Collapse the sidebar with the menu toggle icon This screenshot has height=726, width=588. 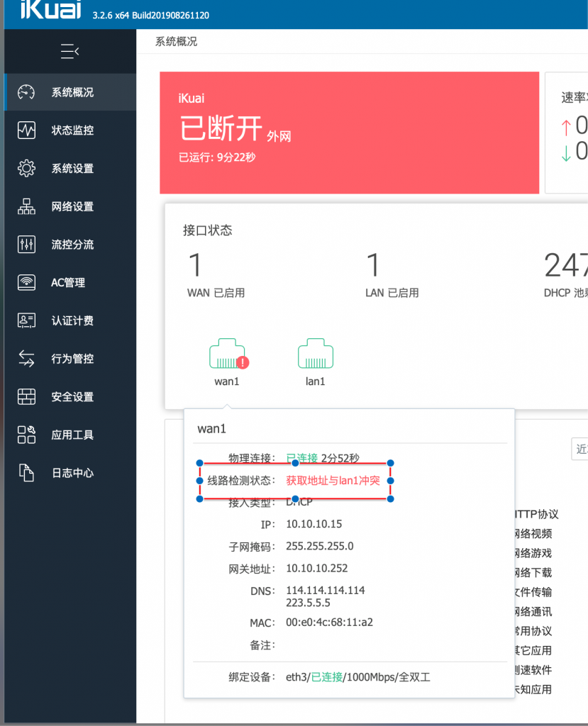point(70,51)
